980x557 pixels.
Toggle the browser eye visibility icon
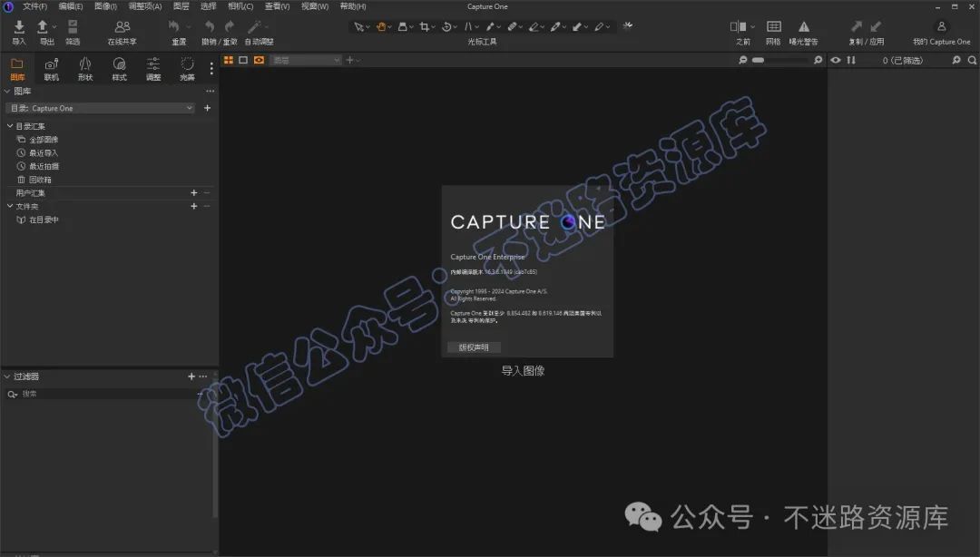tap(836, 60)
